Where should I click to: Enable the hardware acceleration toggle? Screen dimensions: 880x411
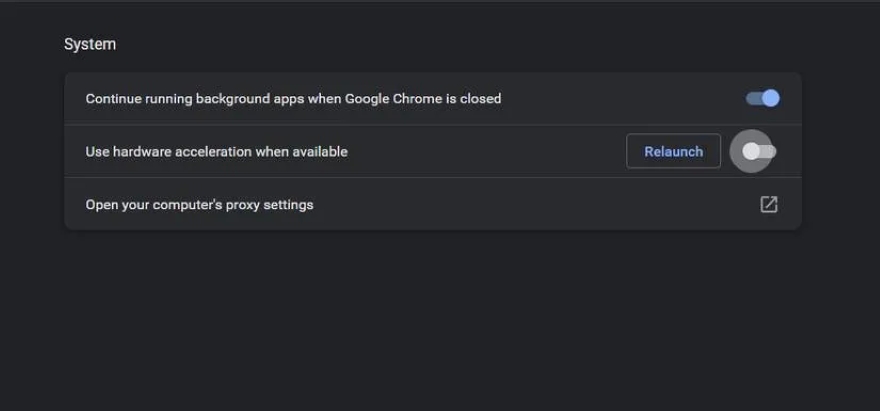tap(760, 151)
